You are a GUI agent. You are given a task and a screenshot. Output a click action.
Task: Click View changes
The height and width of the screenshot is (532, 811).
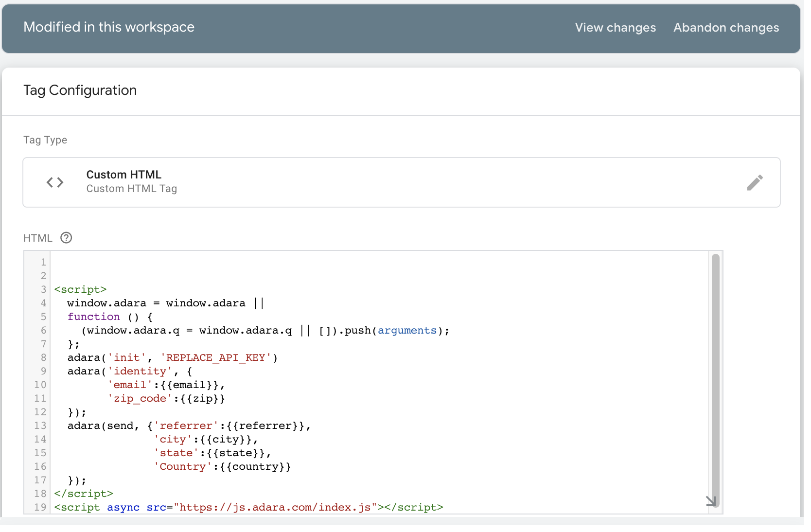pyautogui.click(x=615, y=28)
